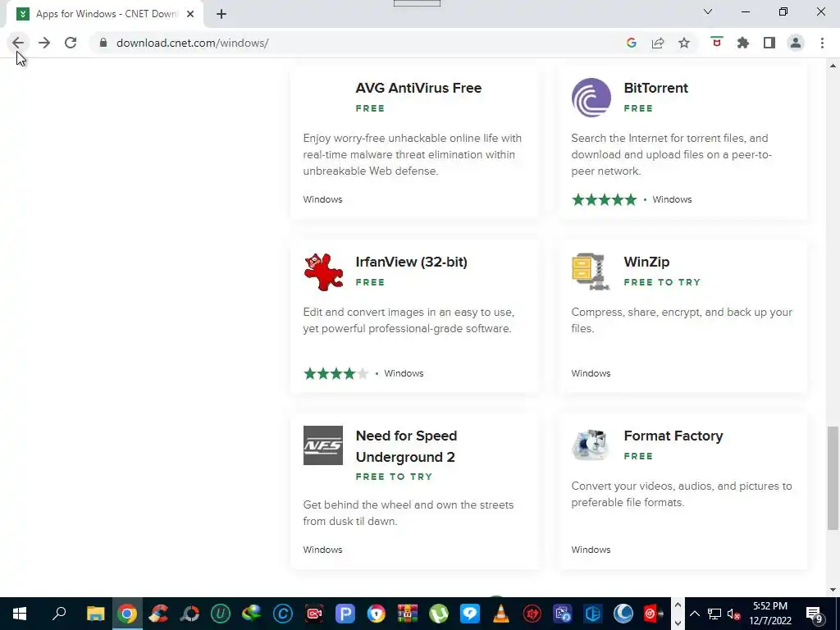The width and height of the screenshot is (840, 630).
Task: Click the Format Factory description text
Action: (x=682, y=495)
